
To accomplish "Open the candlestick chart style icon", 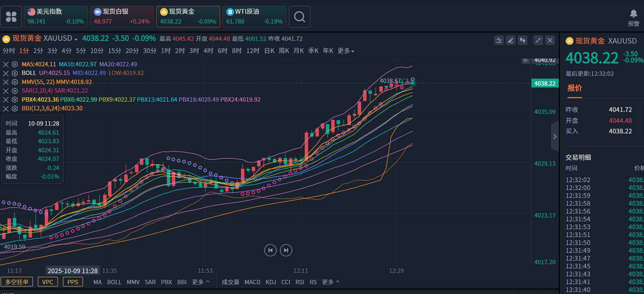I will (x=522, y=40).
